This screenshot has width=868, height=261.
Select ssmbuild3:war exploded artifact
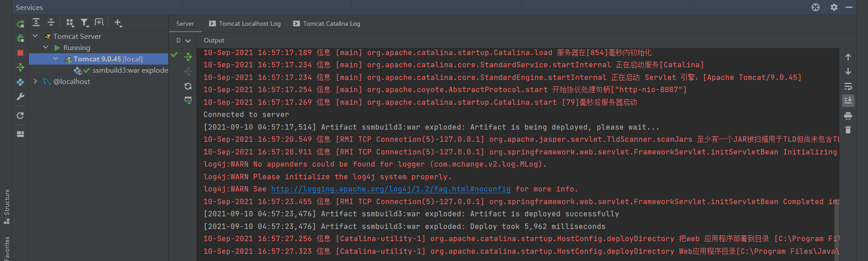coord(130,70)
